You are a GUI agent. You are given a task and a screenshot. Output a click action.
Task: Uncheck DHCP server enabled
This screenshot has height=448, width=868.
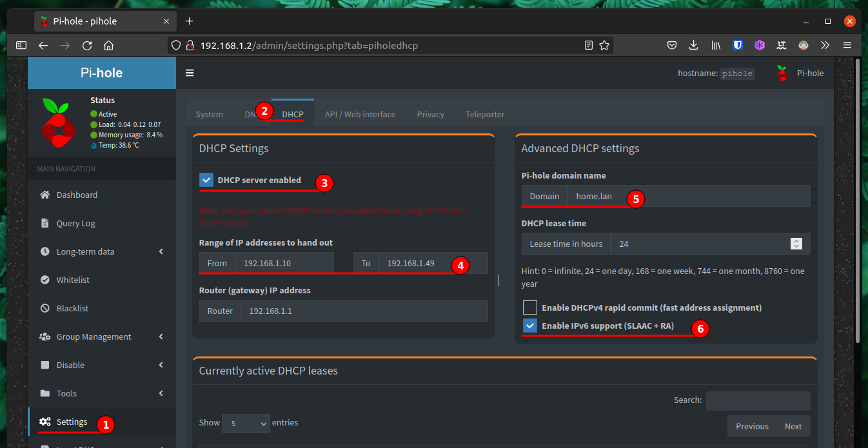tap(206, 180)
